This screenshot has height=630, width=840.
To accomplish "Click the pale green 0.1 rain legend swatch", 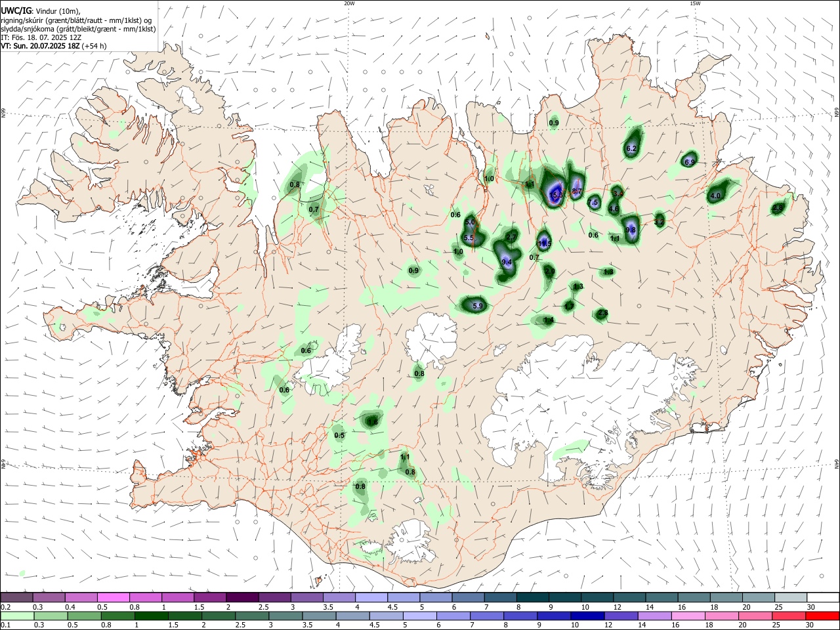I will coord(17,616).
